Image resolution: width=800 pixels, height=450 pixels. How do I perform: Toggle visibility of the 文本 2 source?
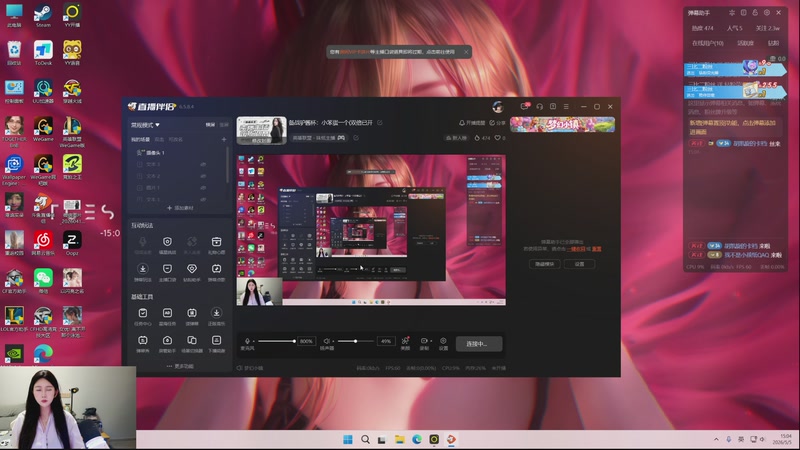[203, 176]
